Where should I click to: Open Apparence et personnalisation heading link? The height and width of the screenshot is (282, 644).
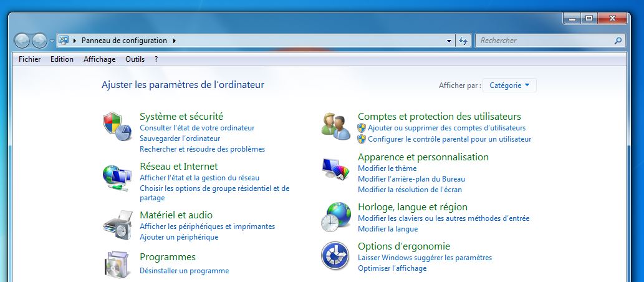[x=423, y=157]
